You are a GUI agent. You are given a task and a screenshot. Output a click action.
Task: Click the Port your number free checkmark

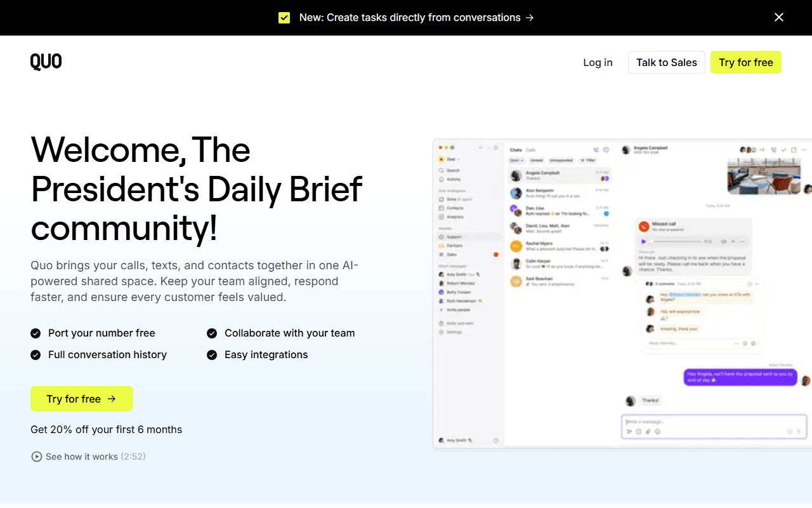(36, 333)
